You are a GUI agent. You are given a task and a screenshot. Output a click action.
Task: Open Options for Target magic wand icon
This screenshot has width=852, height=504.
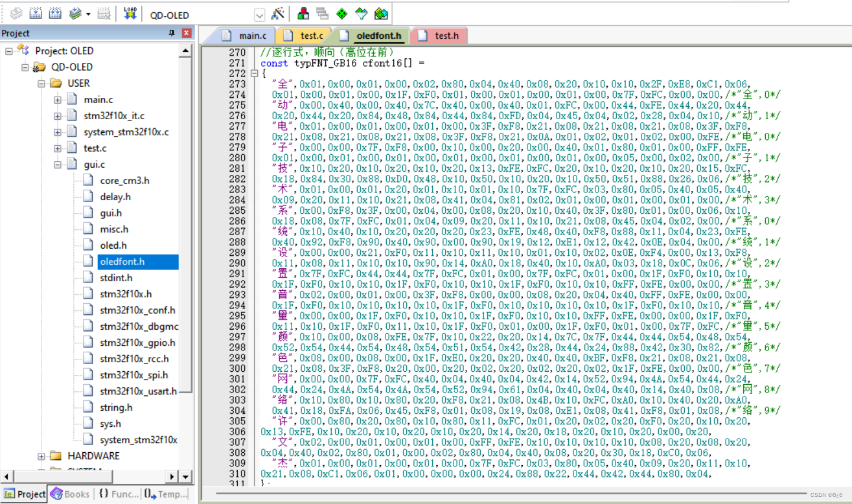[x=277, y=14]
